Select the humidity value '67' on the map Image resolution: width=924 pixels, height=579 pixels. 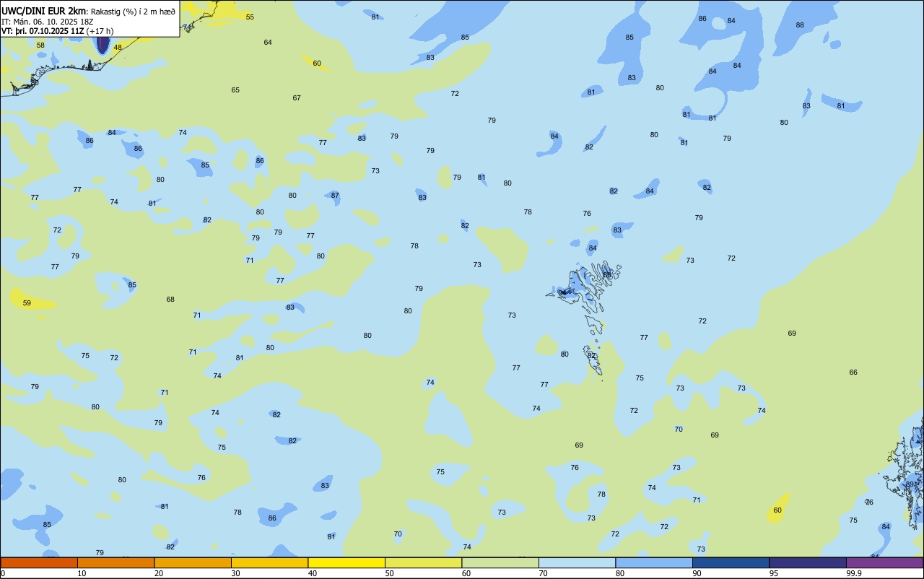[297, 98]
